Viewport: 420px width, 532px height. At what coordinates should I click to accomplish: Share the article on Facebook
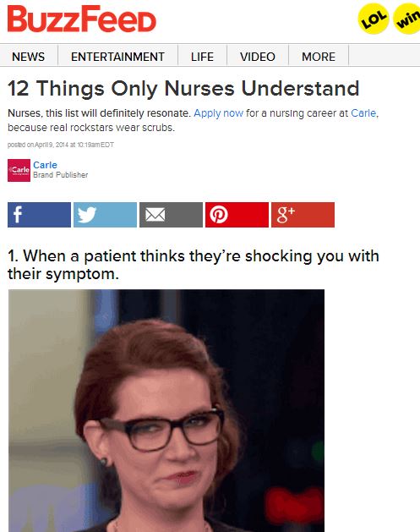pyautogui.click(x=40, y=215)
